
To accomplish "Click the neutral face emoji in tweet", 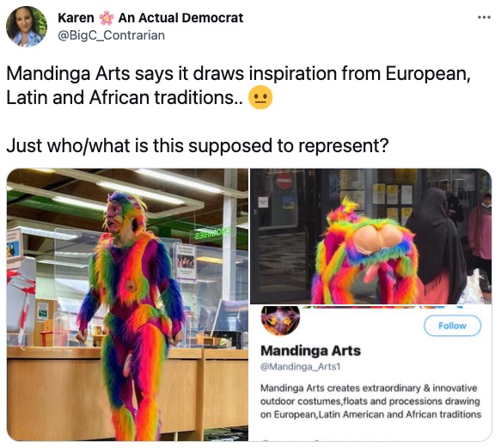I will coord(260,97).
